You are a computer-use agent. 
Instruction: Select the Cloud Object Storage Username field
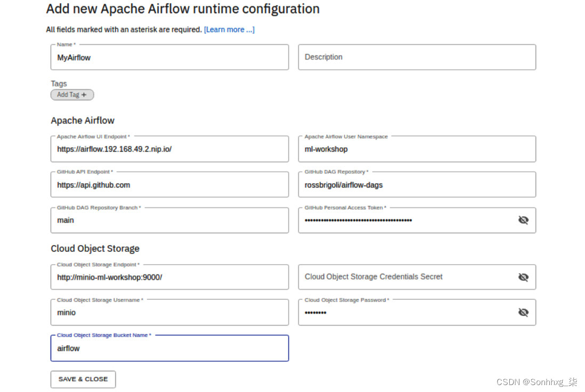pyautogui.click(x=169, y=313)
